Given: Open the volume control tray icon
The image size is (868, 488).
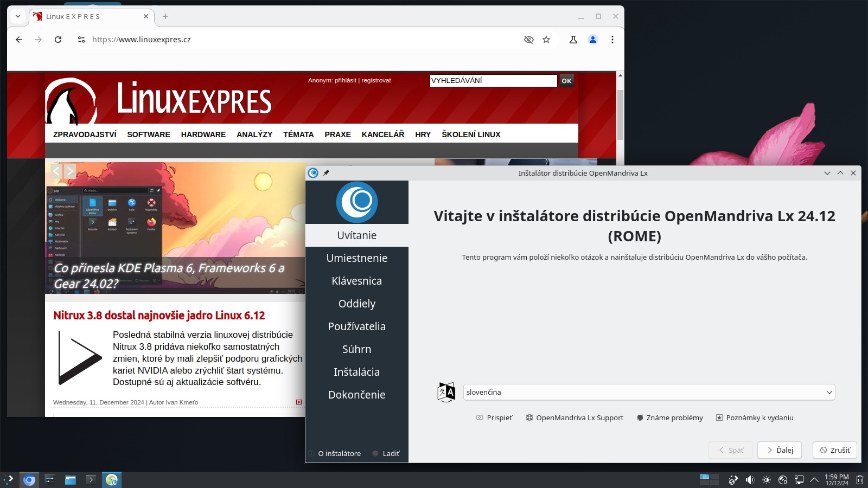Looking at the screenshot, I should point(750,480).
